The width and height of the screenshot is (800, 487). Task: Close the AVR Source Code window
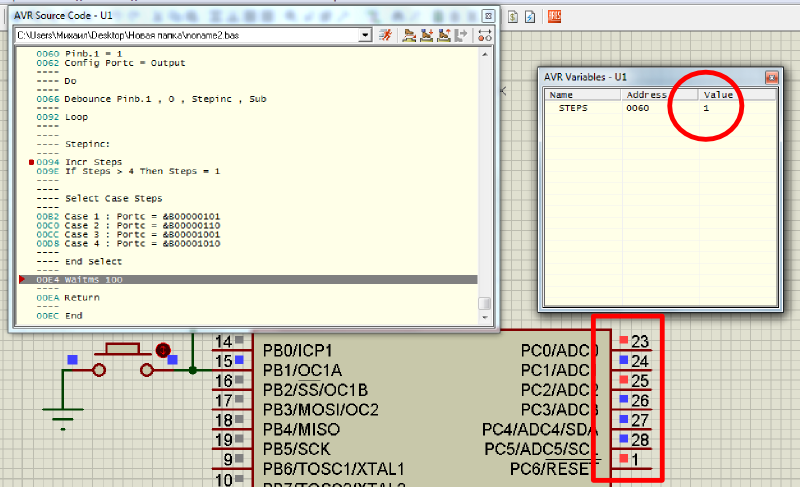click(x=488, y=15)
